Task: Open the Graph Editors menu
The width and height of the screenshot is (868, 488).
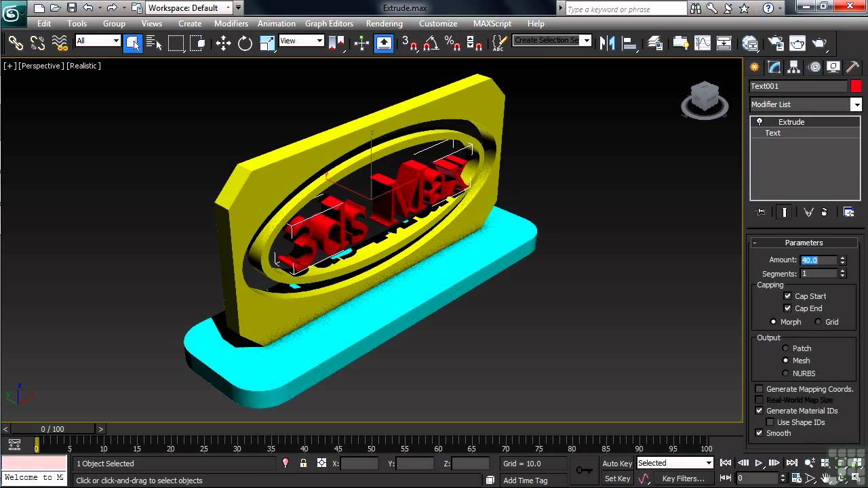Action: click(329, 24)
